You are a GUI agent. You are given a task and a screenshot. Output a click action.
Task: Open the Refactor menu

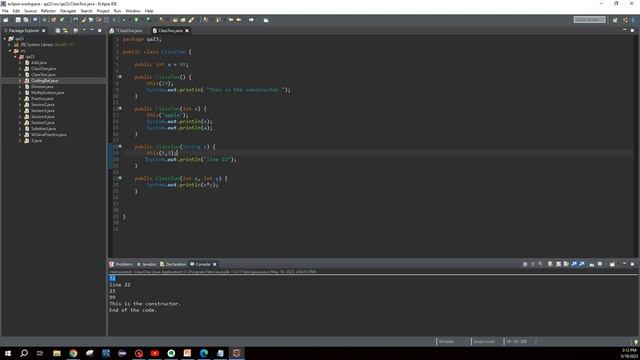(48, 11)
